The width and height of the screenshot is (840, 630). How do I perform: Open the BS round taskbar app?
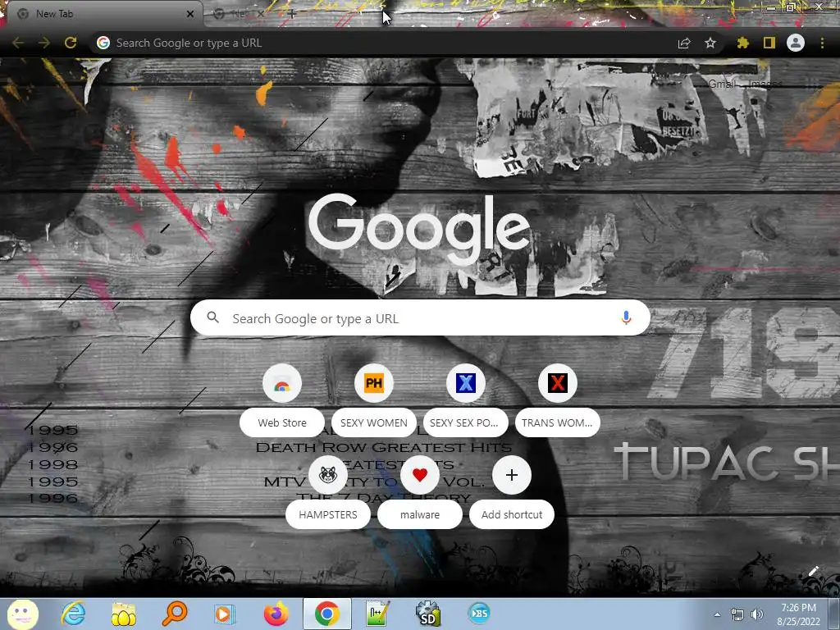click(x=479, y=614)
